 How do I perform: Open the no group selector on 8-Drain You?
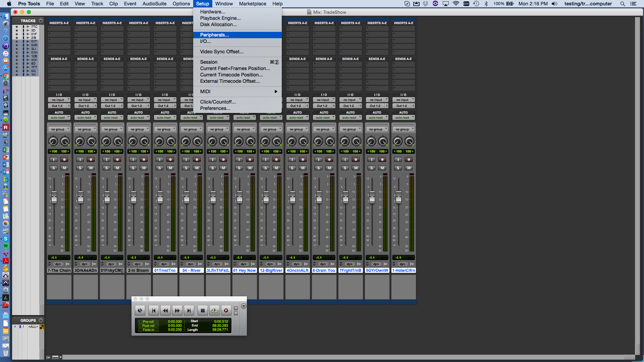click(x=324, y=129)
